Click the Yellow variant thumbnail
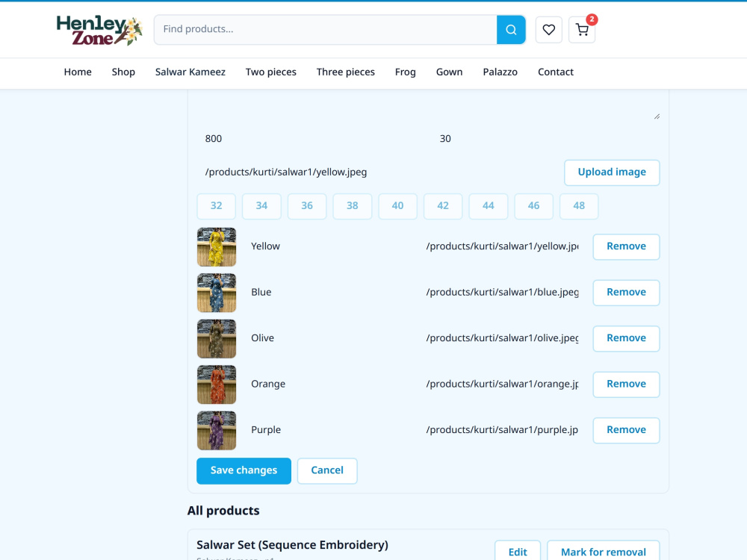Viewport: 747px width, 560px height. click(x=217, y=246)
